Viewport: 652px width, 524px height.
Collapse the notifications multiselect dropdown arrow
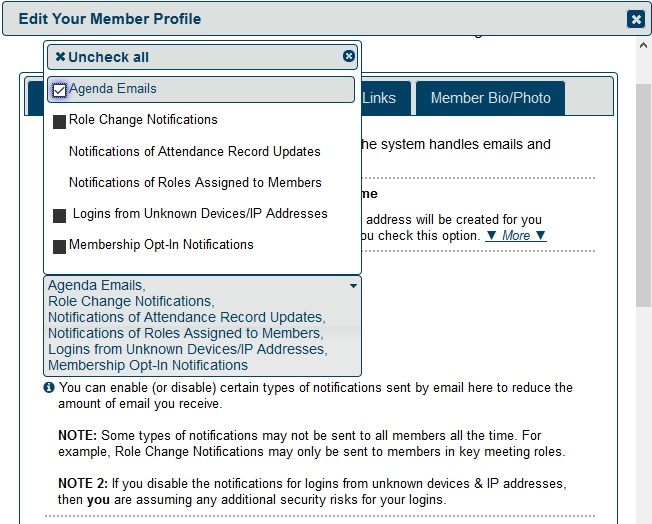tap(353, 286)
